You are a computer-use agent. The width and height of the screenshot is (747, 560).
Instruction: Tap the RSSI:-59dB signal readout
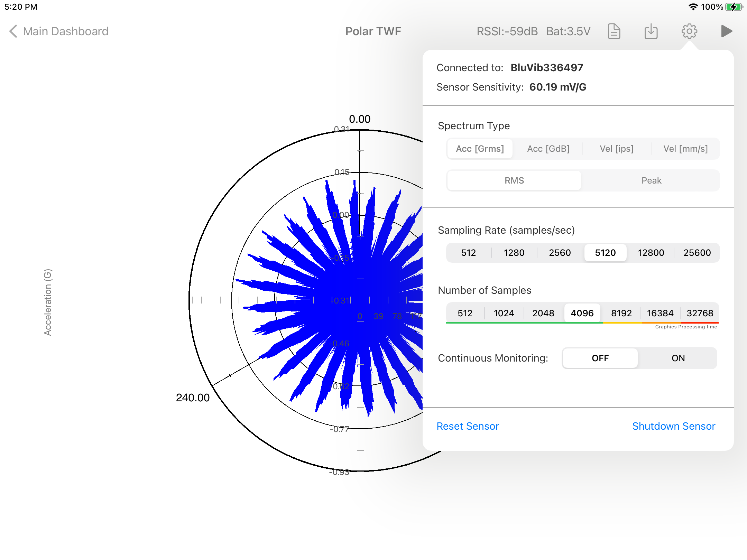click(x=507, y=31)
